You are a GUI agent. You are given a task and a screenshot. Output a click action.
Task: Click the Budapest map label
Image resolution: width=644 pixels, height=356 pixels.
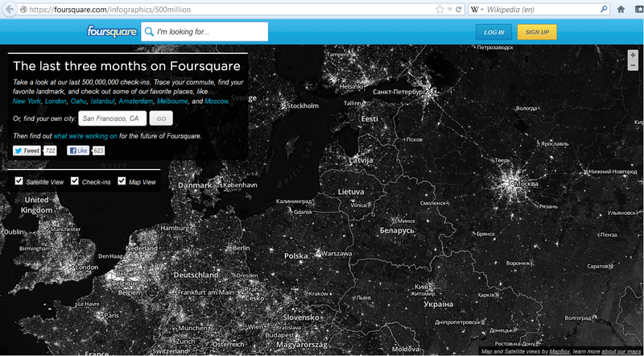[x=279, y=335]
